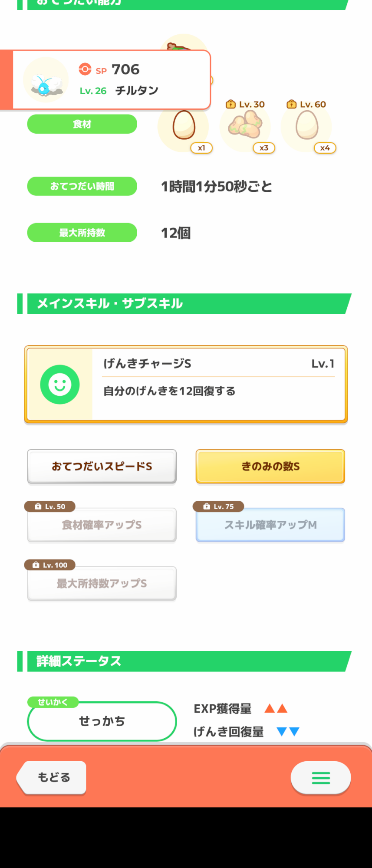Tap the Lv. 100 lock badge
The image size is (372, 868).
point(50,565)
